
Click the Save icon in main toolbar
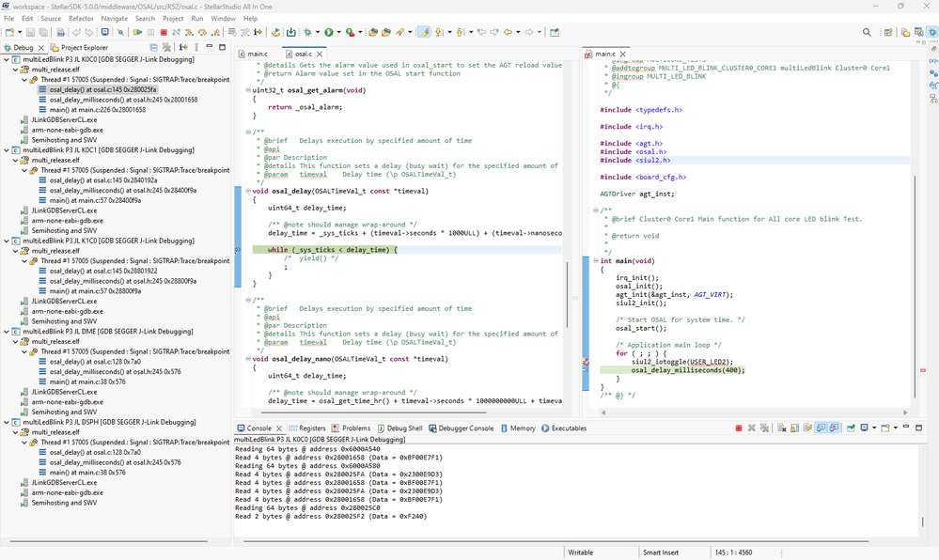tap(31, 32)
